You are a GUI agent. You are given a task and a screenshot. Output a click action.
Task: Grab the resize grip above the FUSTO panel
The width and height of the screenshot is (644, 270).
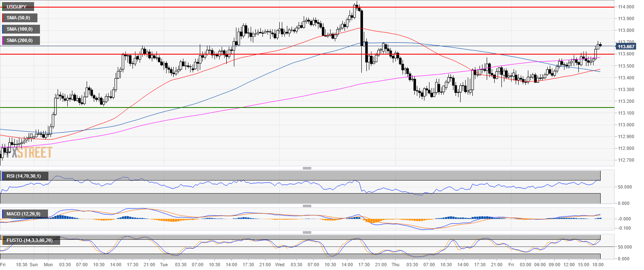307,232
